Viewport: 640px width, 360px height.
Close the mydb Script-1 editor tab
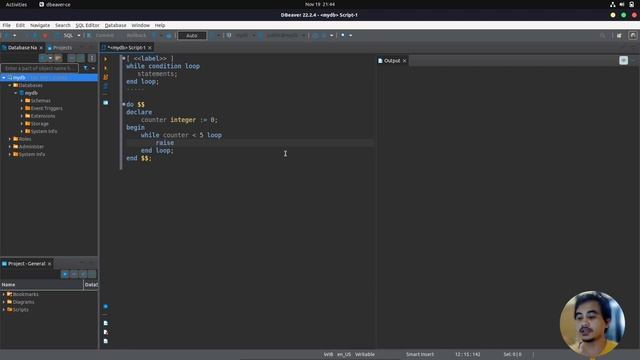(x=150, y=48)
